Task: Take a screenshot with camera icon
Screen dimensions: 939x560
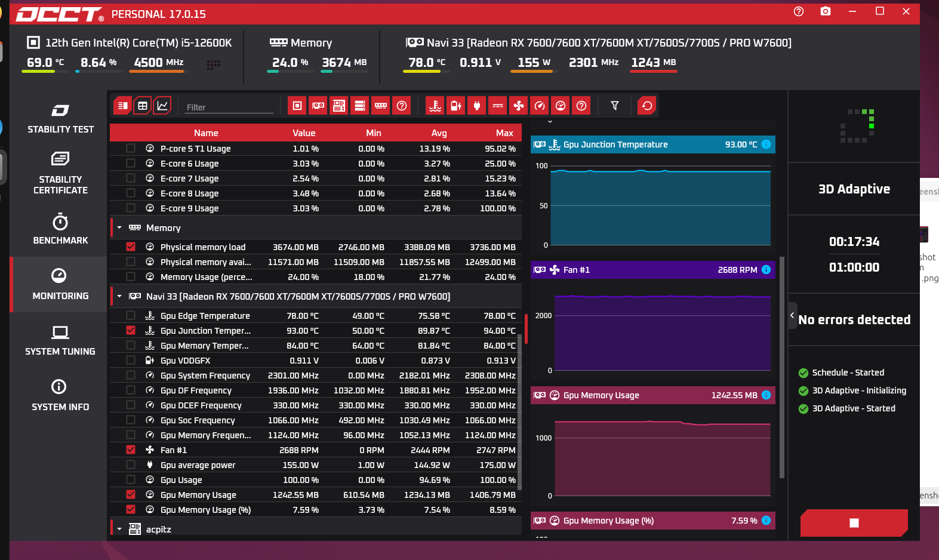Action: coord(826,11)
